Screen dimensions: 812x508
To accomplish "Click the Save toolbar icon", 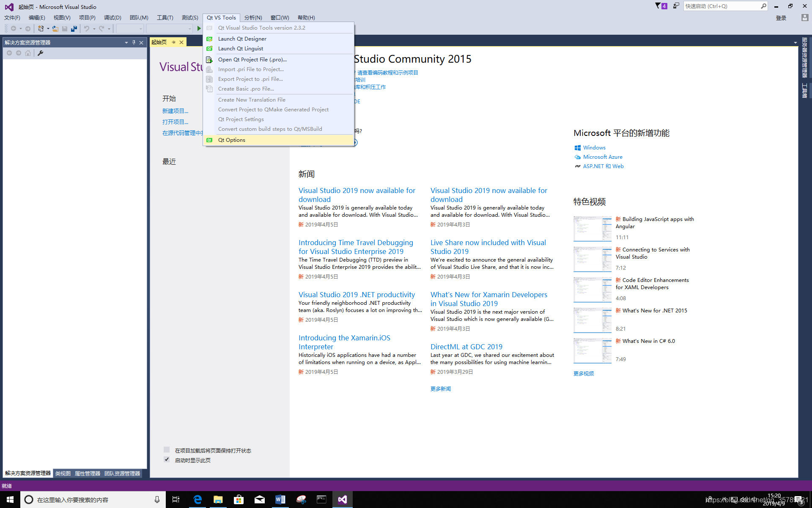I will pos(65,28).
